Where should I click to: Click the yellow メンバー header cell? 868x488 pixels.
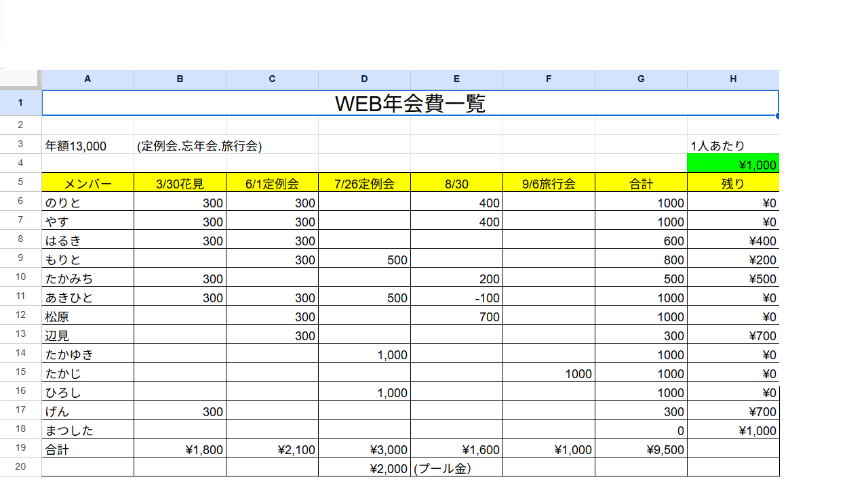point(87,184)
